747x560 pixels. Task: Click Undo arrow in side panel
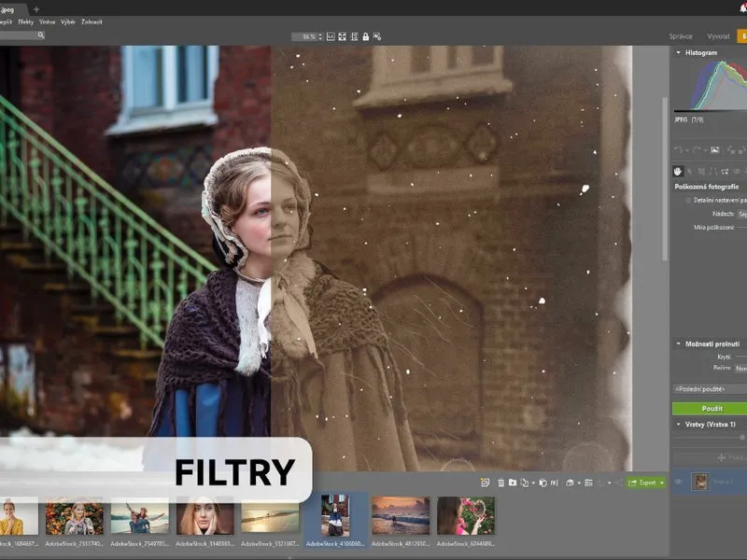click(678, 150)
